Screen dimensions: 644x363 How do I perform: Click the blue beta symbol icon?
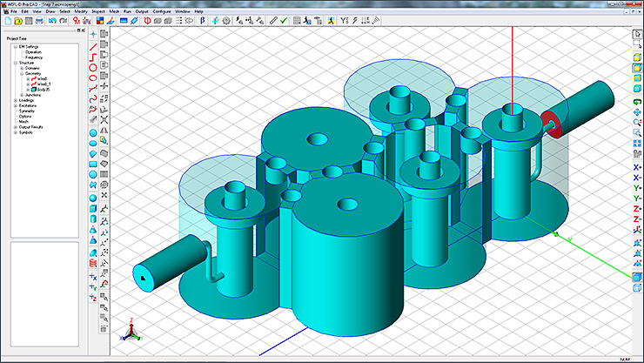click(201, 20)
